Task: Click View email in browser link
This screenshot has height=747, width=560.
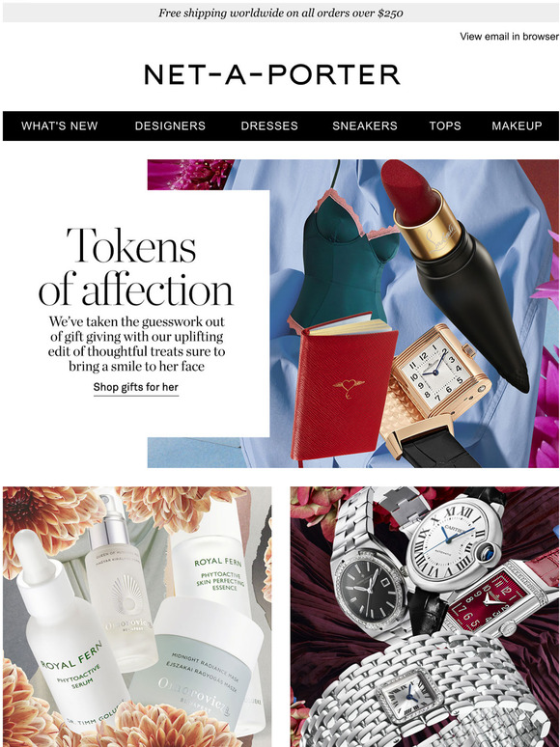Action: (x=509, y=37)
